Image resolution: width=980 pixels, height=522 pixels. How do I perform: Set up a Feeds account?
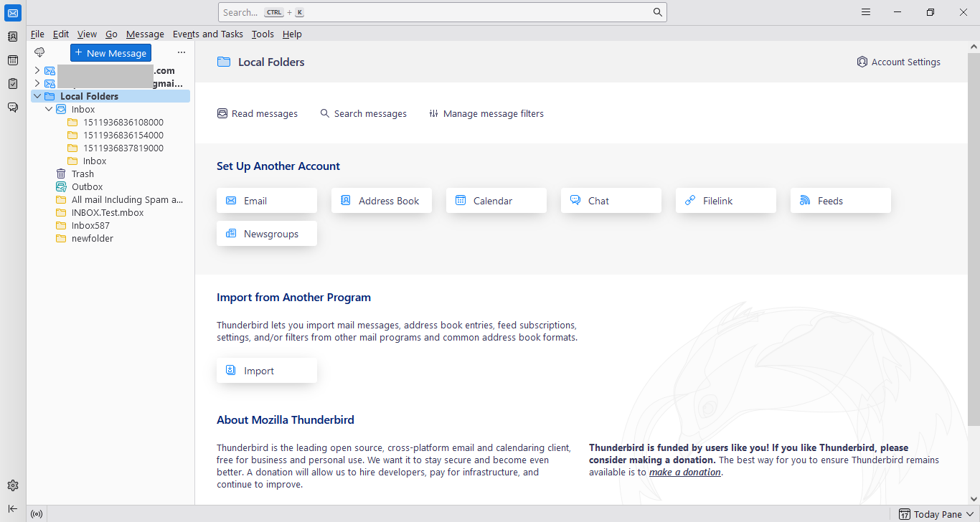(841, 201)
